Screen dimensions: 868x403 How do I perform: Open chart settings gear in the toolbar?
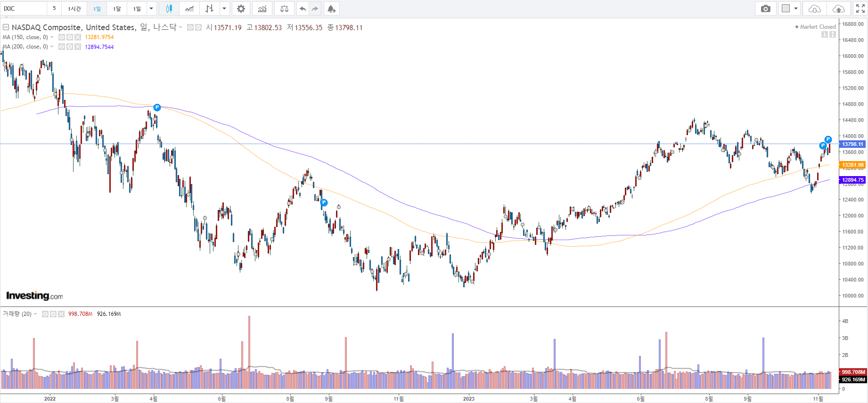[x=241, y=8]
